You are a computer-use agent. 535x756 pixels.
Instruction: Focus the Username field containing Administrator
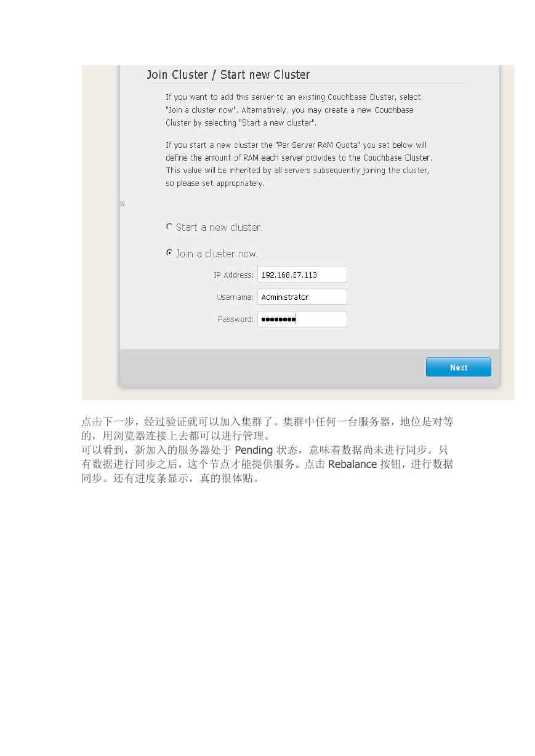[302, 297]
